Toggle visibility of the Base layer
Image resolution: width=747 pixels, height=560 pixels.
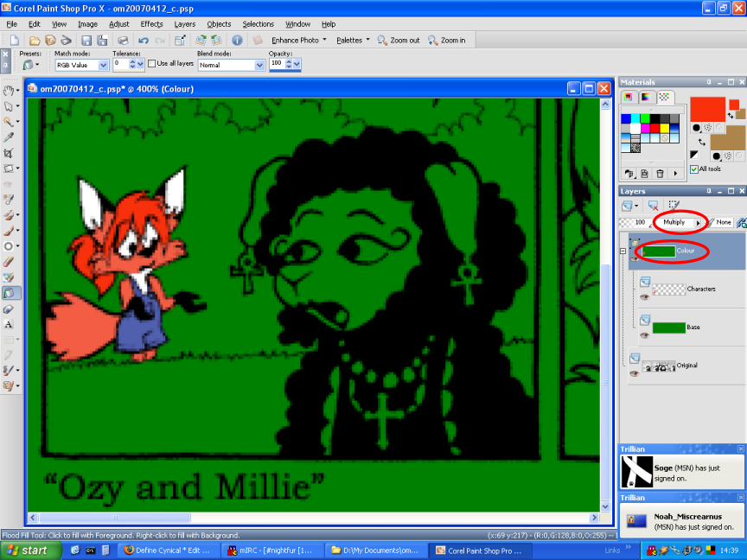point(644,335)
